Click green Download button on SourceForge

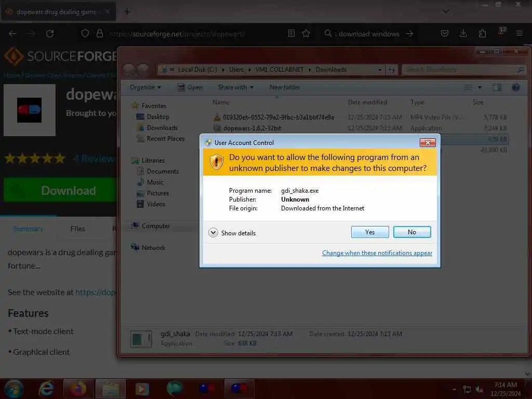tap(60, 190)
